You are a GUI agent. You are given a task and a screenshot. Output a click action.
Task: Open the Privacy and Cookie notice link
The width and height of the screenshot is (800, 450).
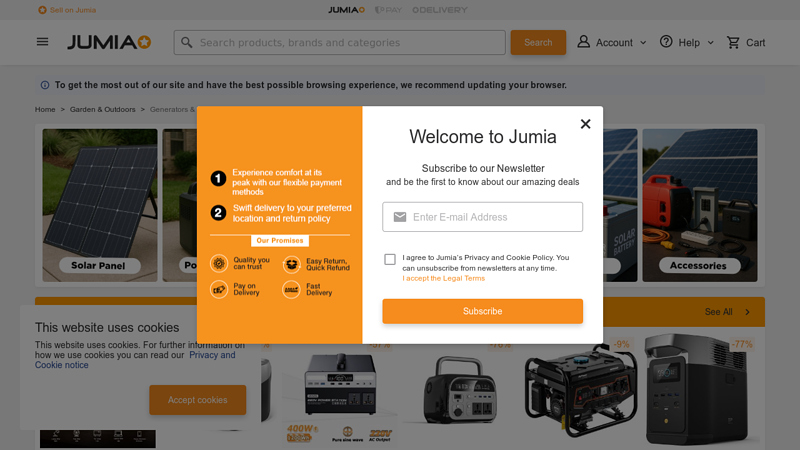pos(135,360)
